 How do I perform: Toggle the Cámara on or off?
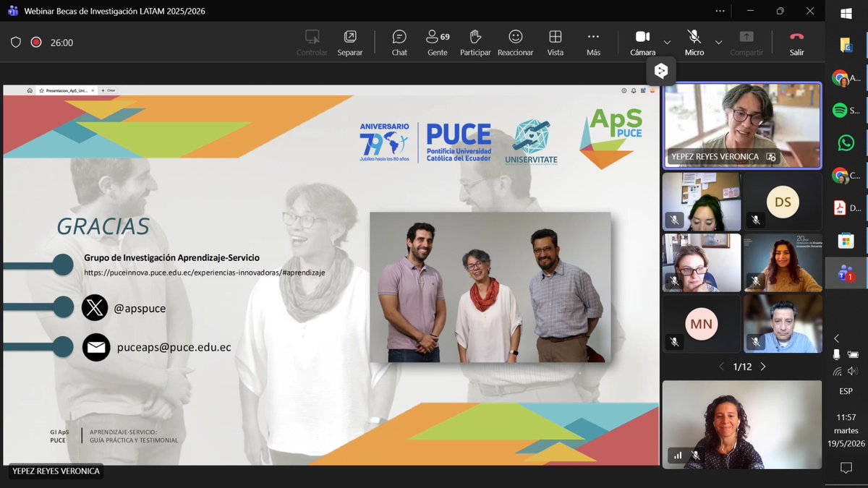click(x=642, y=43)
